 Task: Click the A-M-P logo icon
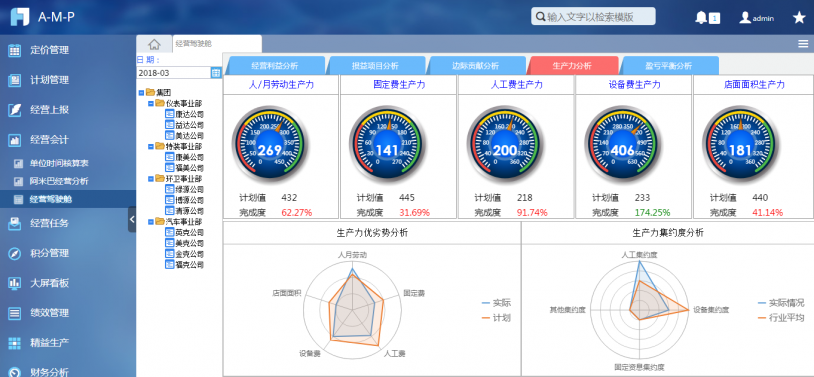[20, 17]
